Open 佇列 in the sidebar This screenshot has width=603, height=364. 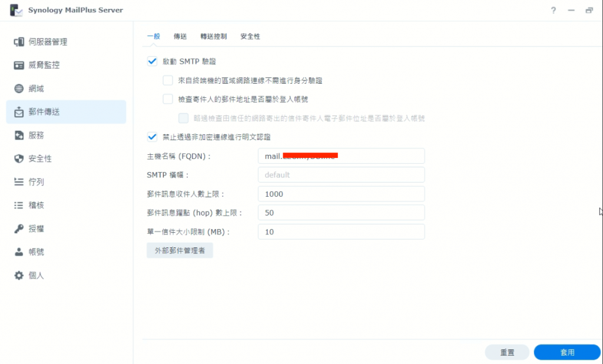(66, 182)
